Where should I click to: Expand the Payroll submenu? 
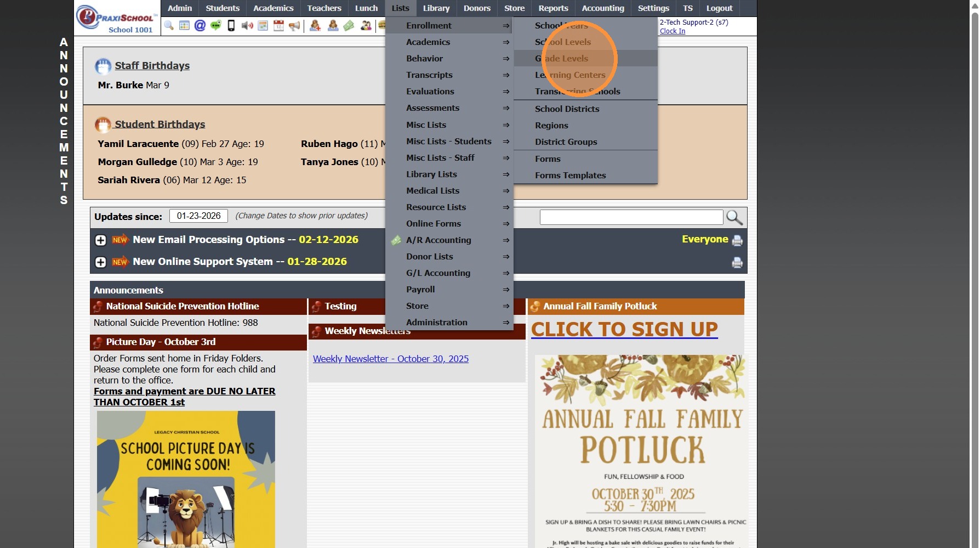click(449, 290)
